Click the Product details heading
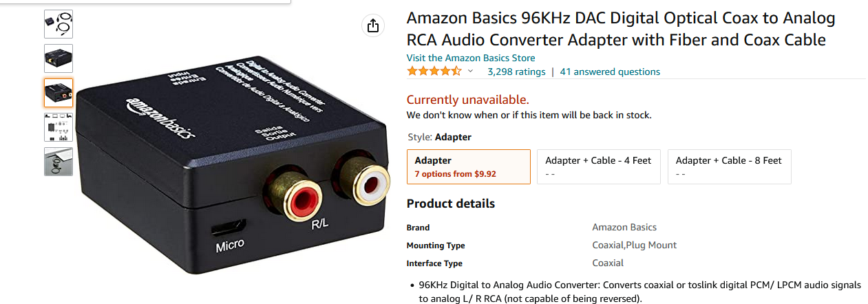Image resolution: width=868 pixels, height=304 pixels. (451, 204)
